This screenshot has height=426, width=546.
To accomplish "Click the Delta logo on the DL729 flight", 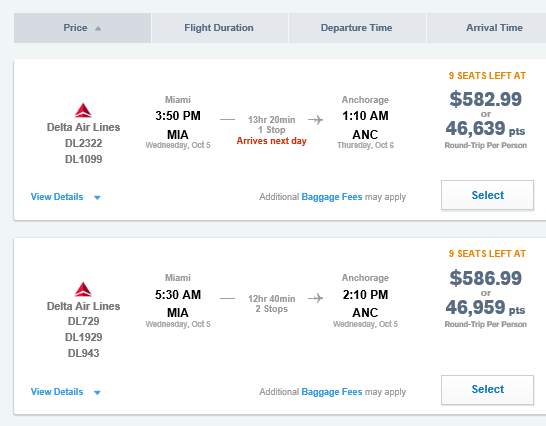I will 83,289.
